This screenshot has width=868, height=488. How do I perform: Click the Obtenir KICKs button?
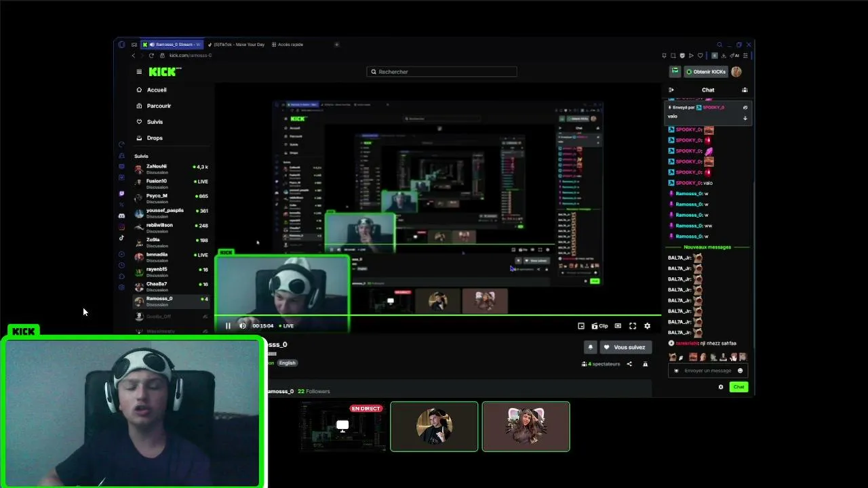point(705,72)
